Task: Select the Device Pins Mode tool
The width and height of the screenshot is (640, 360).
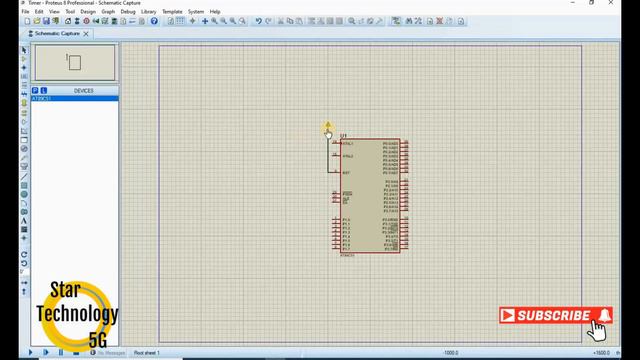Action: pyautogui.click(x=24, y=122)
